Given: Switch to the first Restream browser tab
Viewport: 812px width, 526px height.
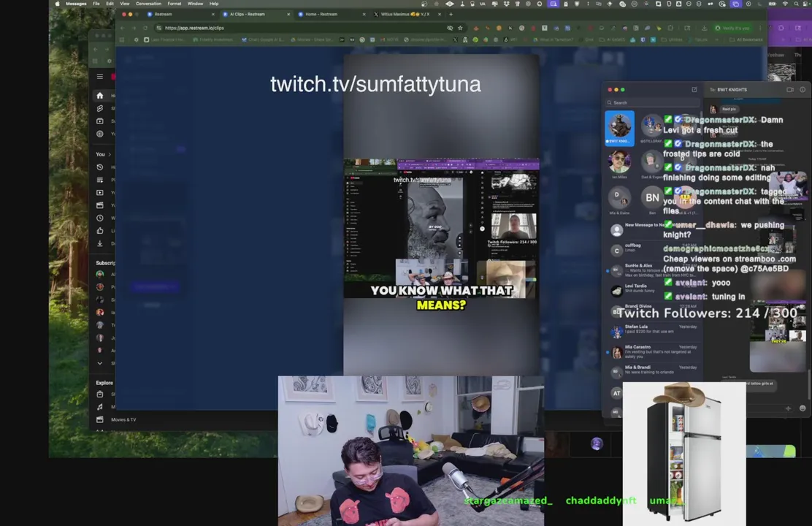Looking at the screenshot, I should tap(179, 14).
